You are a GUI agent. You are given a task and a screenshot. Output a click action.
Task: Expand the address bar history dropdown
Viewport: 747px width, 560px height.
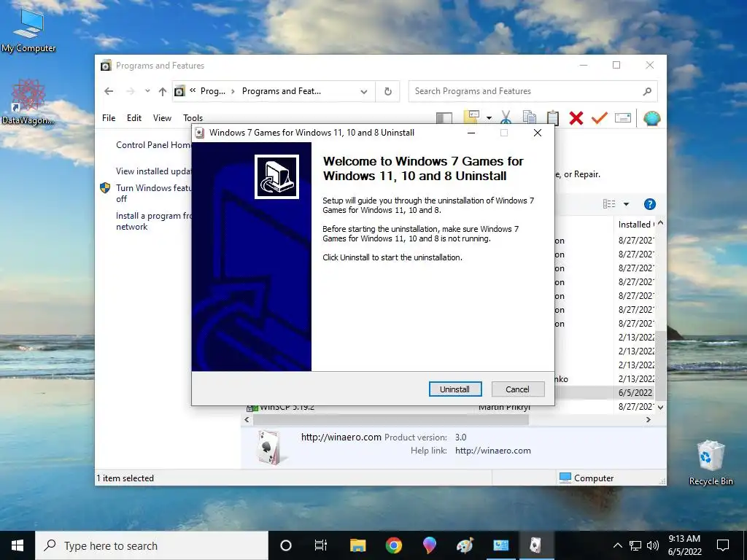pyautogui.click(x=364, y=91)
